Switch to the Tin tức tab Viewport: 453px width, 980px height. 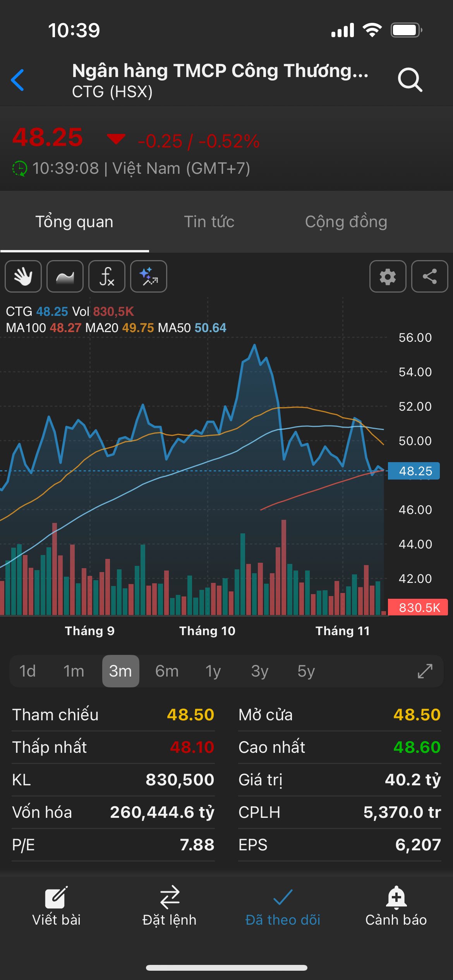coord(209,222)
